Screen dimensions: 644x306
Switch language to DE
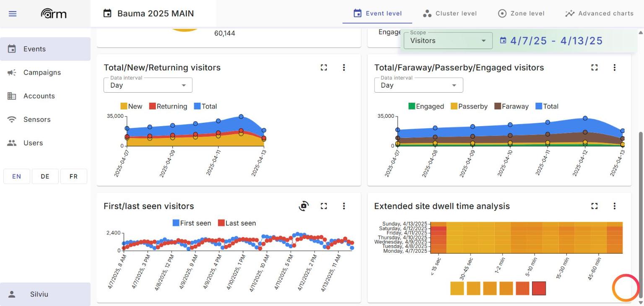pos(45,176)
